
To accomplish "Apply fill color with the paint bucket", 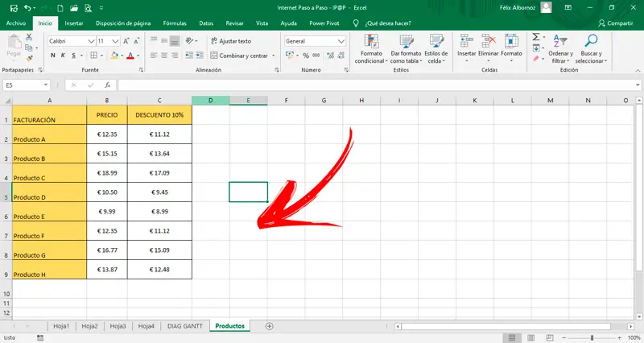I will [x=114, y=56].
